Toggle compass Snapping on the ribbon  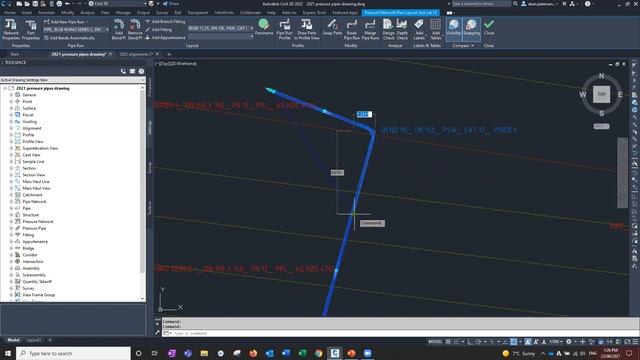click(x=471, y=29)
